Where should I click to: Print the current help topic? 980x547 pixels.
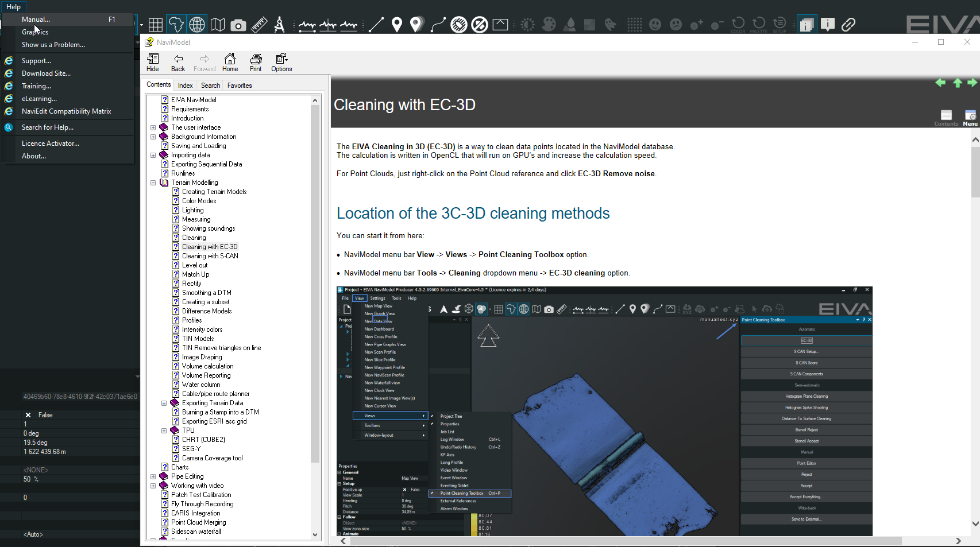(x=256, y=63)
